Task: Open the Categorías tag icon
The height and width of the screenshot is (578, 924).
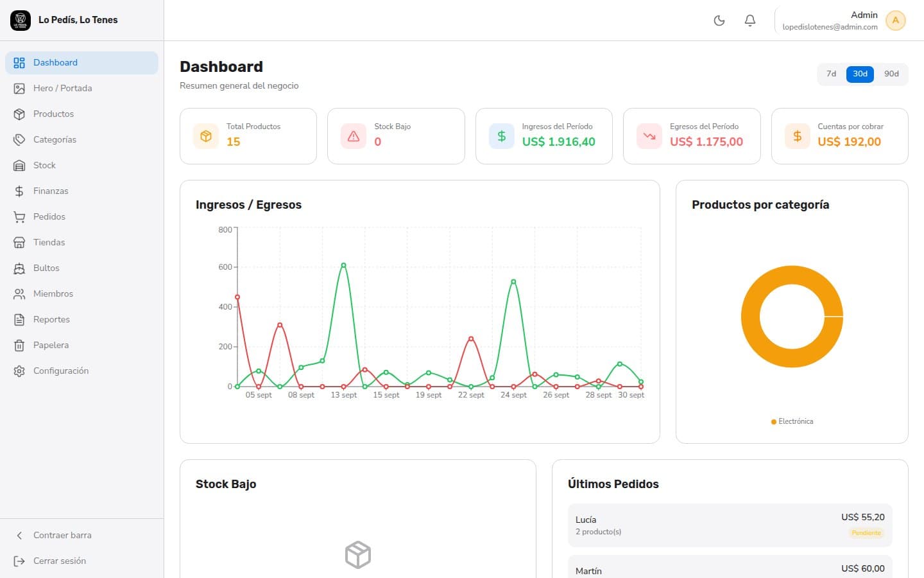Action: pyautogui.click(x=19, y=139)
